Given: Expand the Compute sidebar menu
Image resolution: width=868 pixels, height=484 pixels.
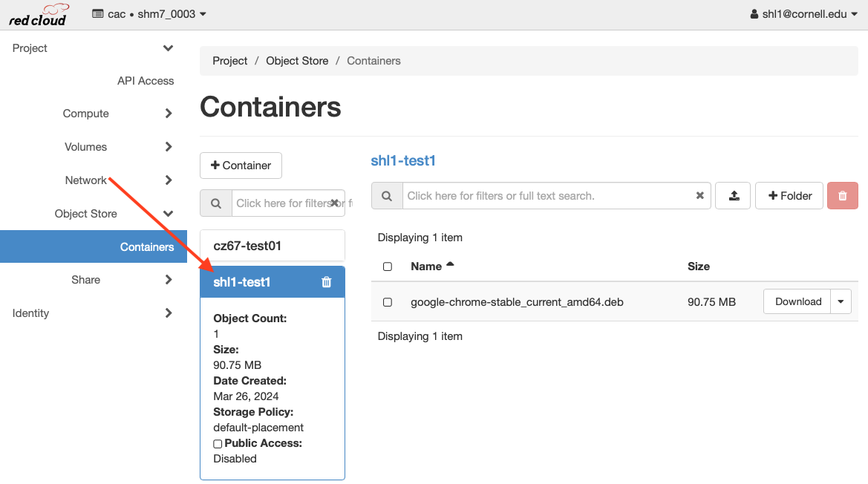Looking at the screenshot, I should click(117, 114).
